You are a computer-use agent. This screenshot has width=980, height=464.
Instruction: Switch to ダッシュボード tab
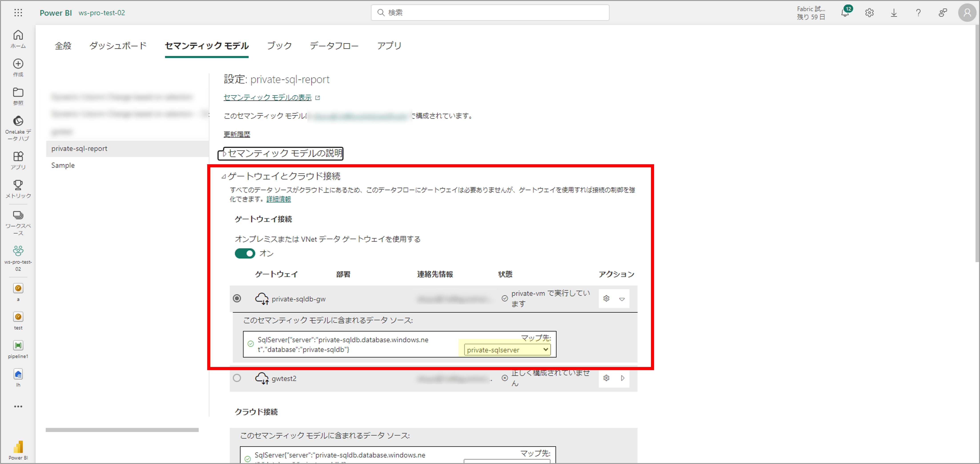coord(118,46)
